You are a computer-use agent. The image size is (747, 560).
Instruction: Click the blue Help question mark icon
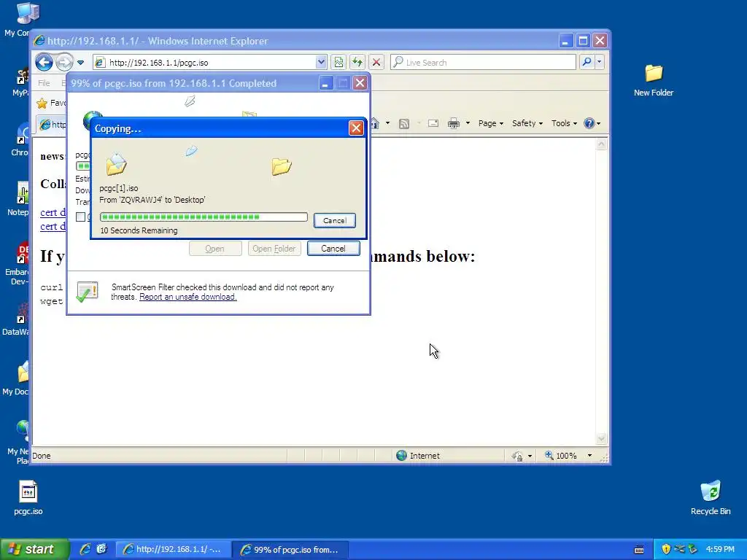pos(589,123)
